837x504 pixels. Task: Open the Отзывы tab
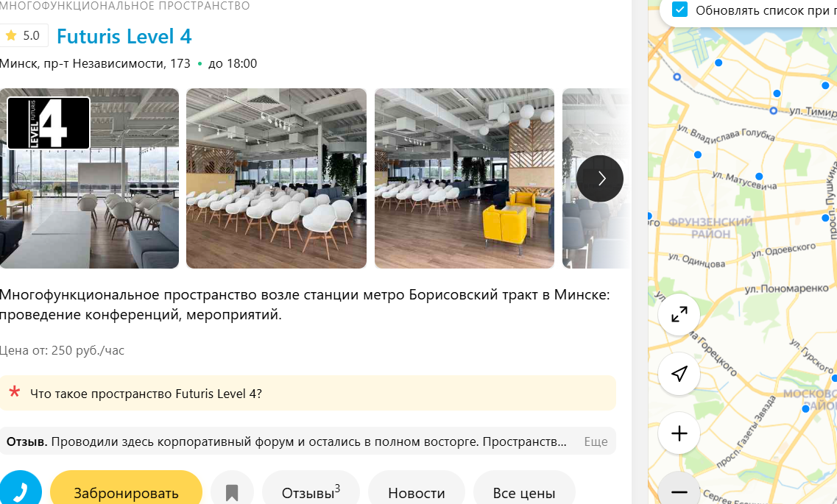pos(311,491)
